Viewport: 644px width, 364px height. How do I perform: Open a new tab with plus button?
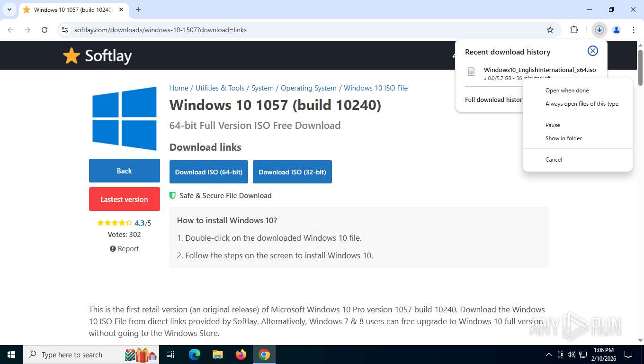click(x=138, y=9)
